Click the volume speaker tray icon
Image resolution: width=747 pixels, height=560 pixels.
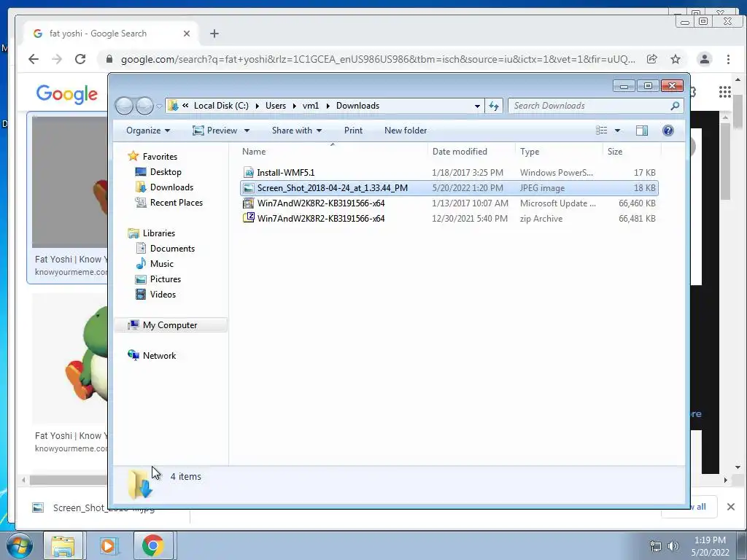point(673,546)
